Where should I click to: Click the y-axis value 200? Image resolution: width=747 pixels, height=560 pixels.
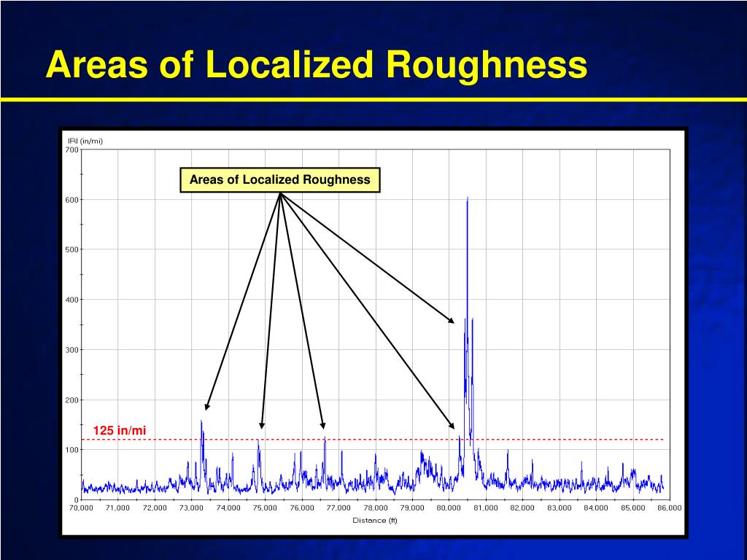tap(72, 400)
